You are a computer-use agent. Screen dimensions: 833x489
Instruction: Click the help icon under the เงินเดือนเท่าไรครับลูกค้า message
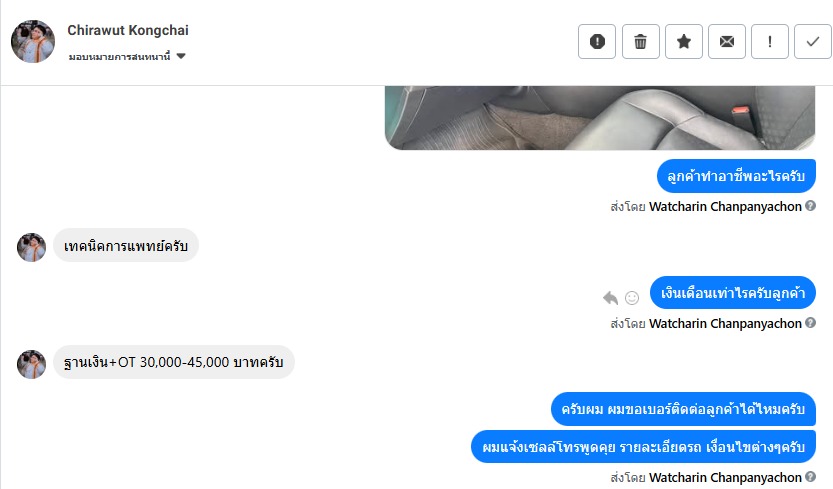coord(810,323)
